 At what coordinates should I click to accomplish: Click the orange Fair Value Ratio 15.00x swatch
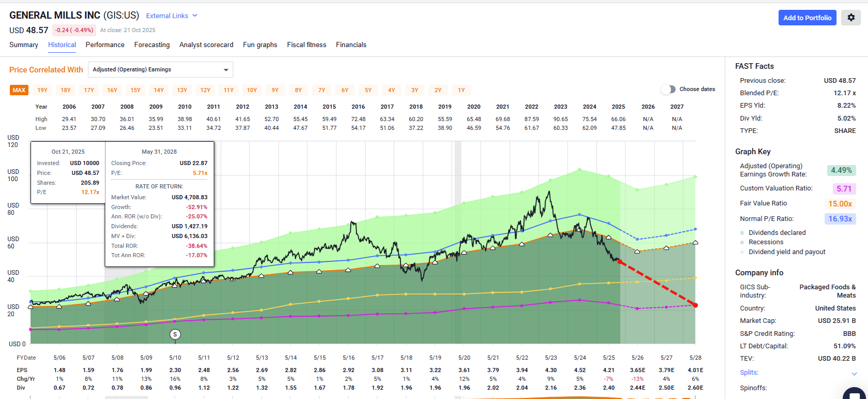[840, 204]
